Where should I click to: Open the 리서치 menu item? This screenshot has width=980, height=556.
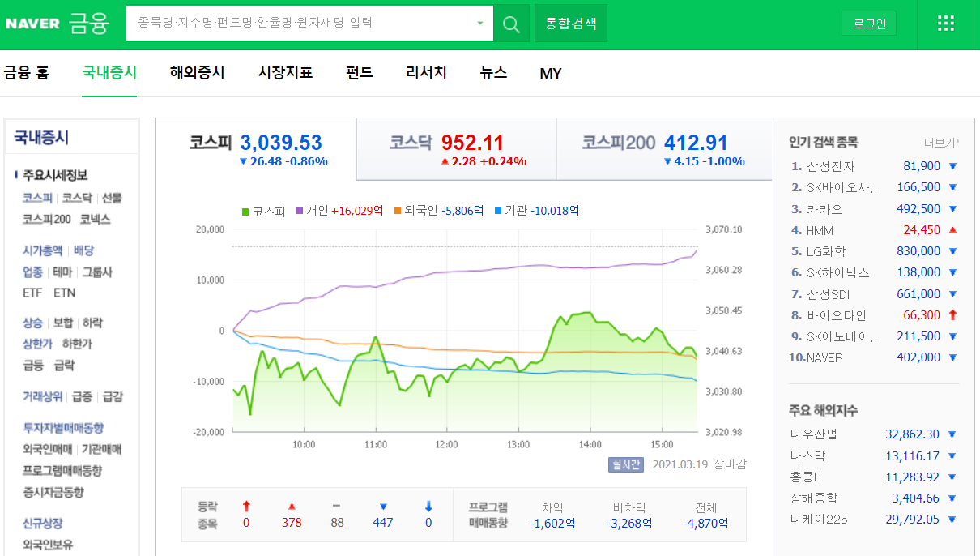pos(426,73)
